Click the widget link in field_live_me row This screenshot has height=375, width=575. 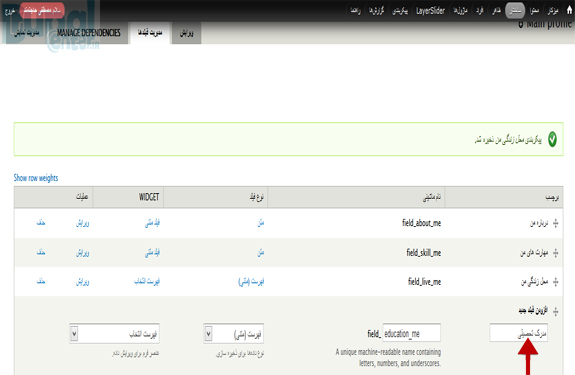coord(147,282)
